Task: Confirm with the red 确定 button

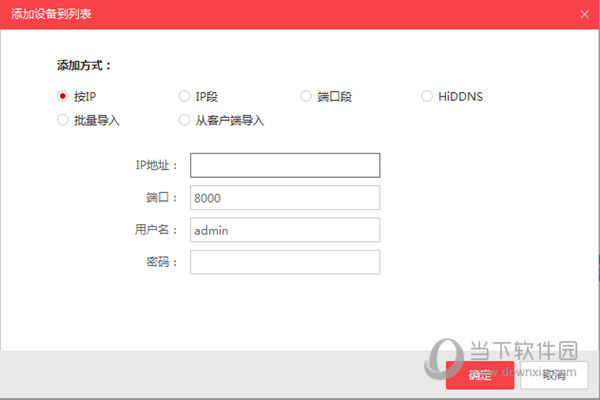Action: pyautogui.click(x=480, y=375)
